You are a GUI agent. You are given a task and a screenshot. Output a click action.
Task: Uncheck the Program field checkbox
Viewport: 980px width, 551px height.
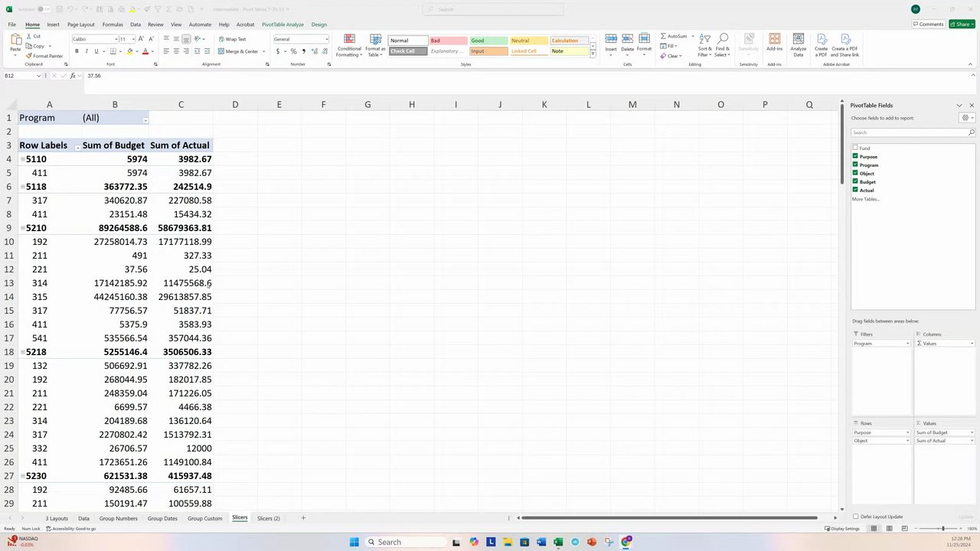click(x=855, y=165)
